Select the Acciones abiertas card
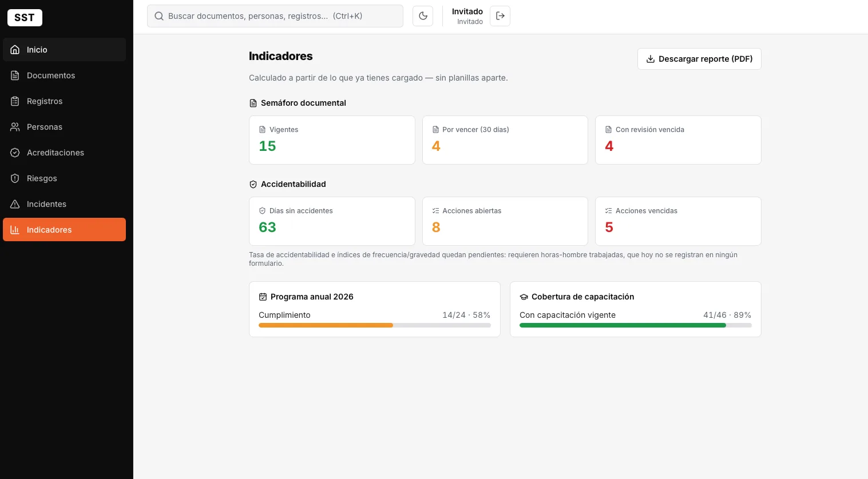The image size is (868, 479). coord(505,221)
